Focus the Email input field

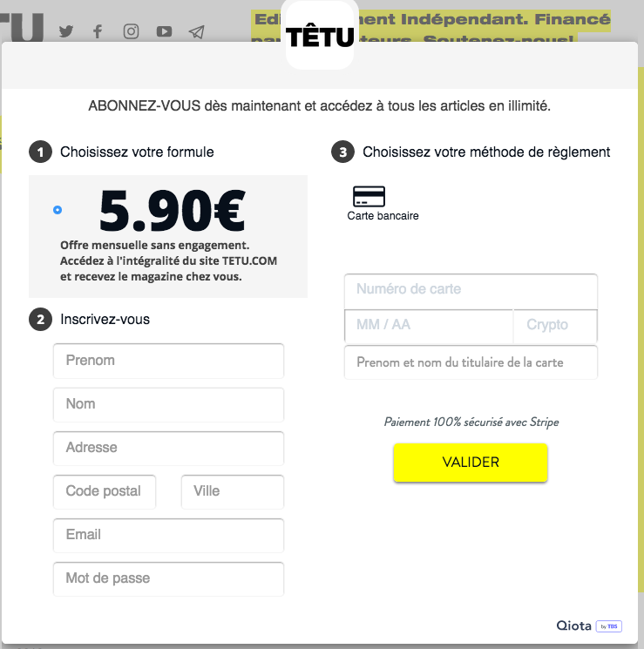click(x=168, y=535)
